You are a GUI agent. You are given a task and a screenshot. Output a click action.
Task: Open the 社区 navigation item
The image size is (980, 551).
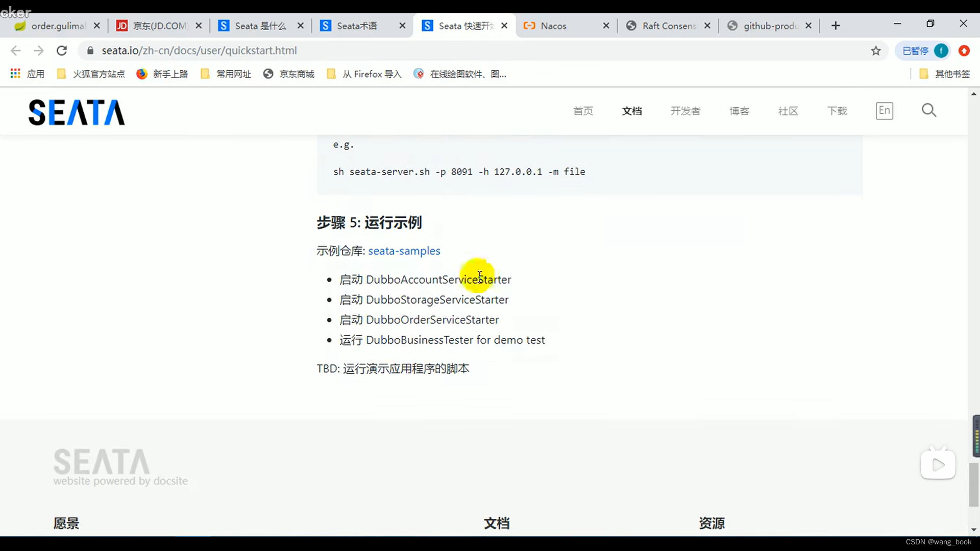788,111
